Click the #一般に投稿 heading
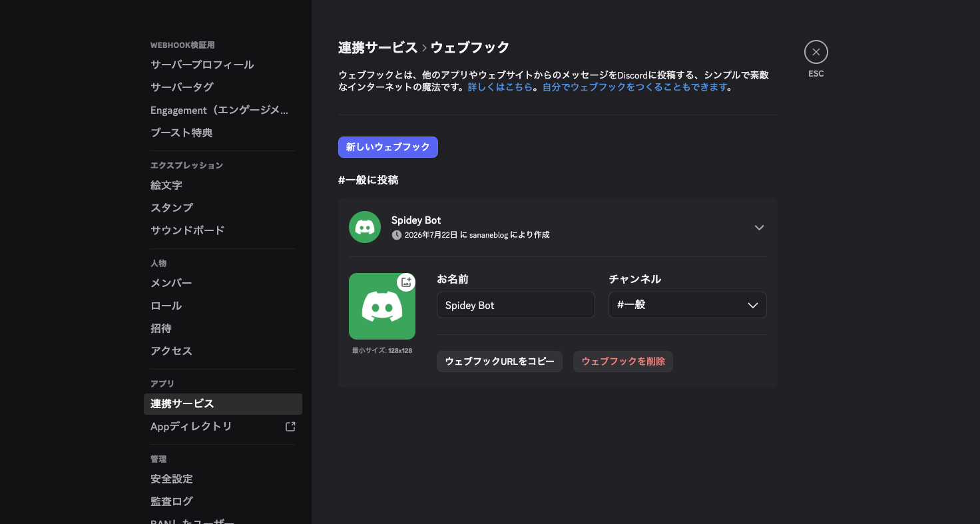The width and height of the screenshot is (980, 524). tap(368, 180)
